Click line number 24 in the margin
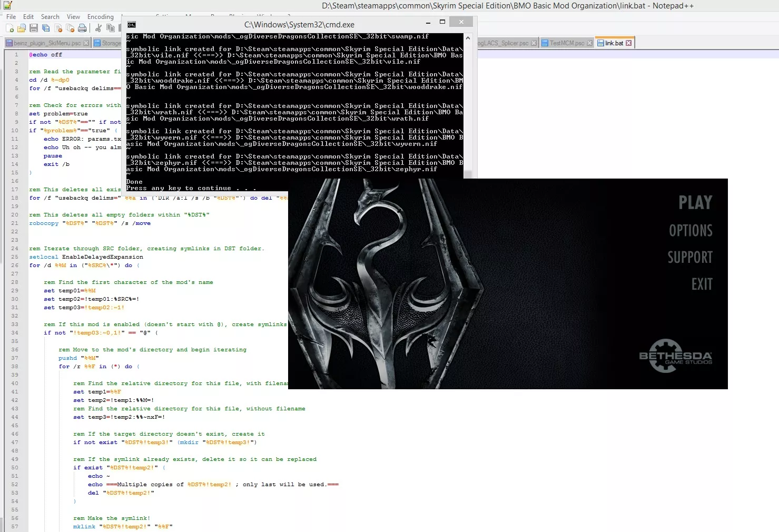The image size is (779, 532). [15, 249]
